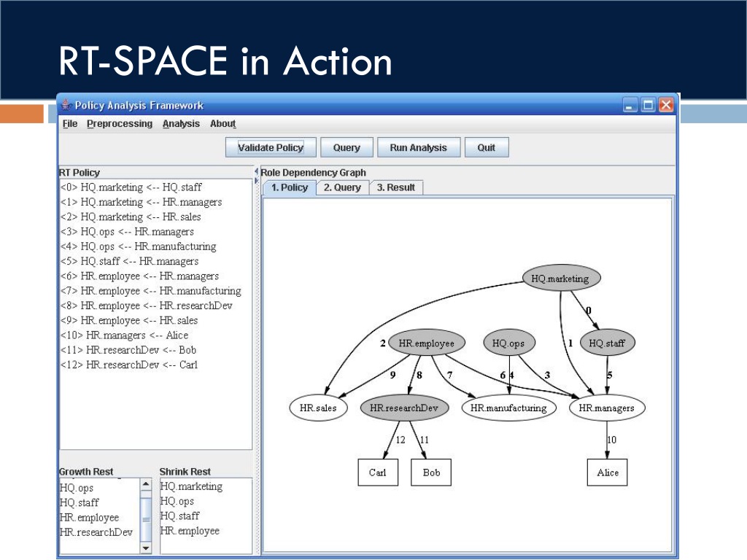747x560 pixels.
Task: Click Growth Rest scrollbar up arrow
Action: 146,485
